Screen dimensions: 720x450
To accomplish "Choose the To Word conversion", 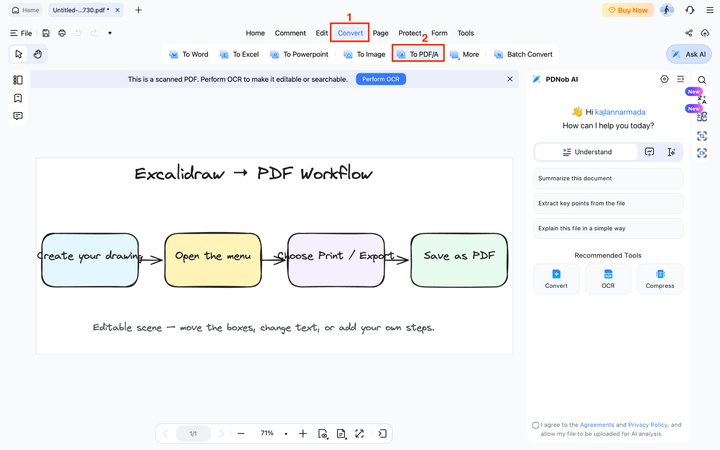I will (189, 54).
